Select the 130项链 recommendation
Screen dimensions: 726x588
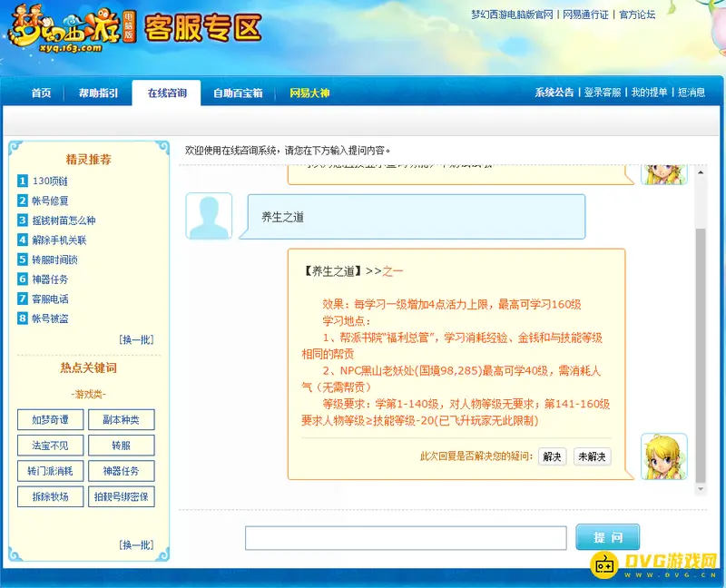point(50,181)
